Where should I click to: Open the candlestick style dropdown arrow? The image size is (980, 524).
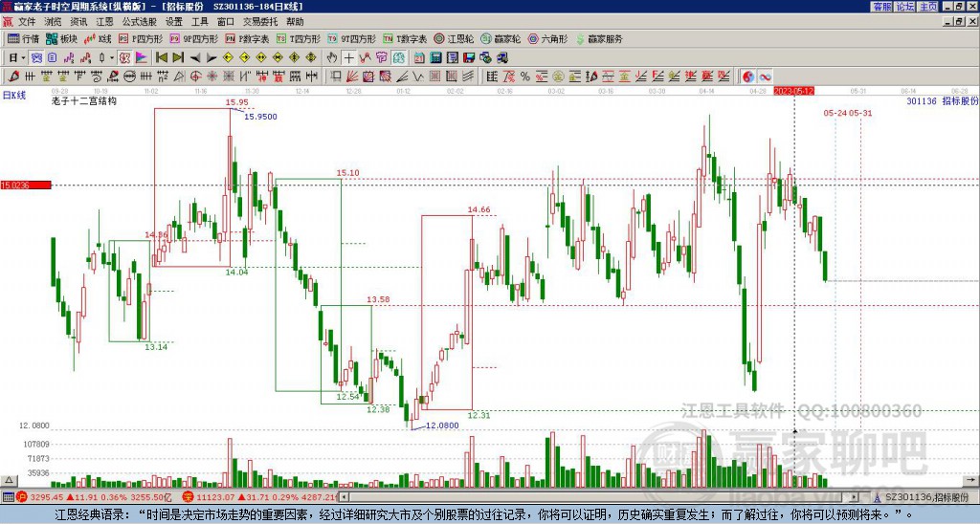(x=112, y=58)
